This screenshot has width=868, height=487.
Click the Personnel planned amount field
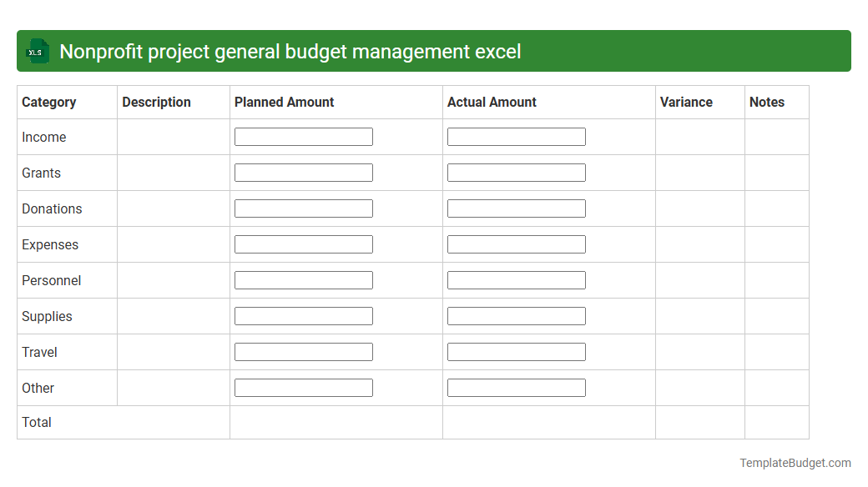click(x=304, y=279)
